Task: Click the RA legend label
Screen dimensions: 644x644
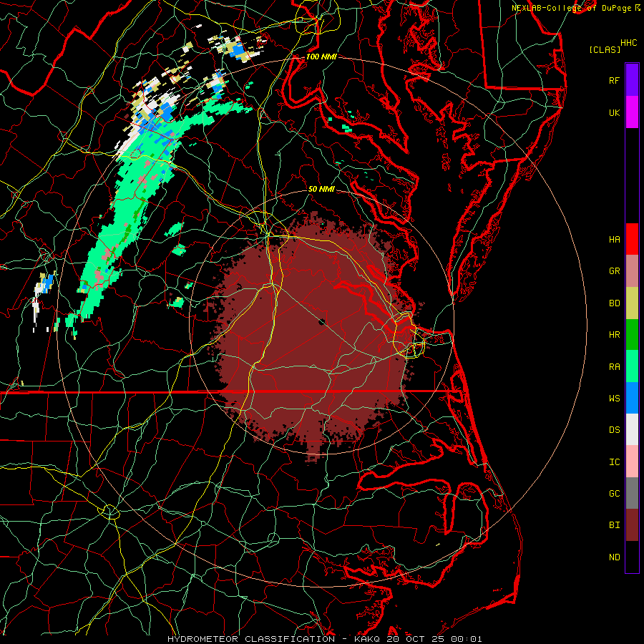Action: [x=614, y=367]
